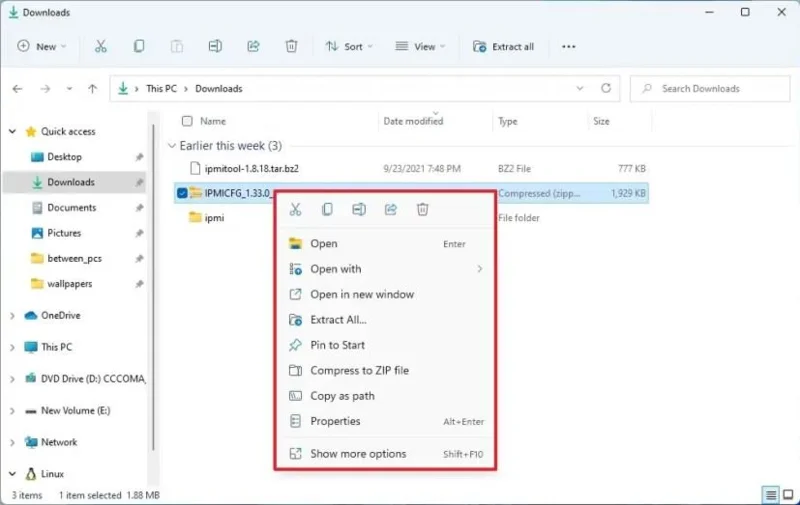
Task: Choose Copy as path
Action: 385,396
